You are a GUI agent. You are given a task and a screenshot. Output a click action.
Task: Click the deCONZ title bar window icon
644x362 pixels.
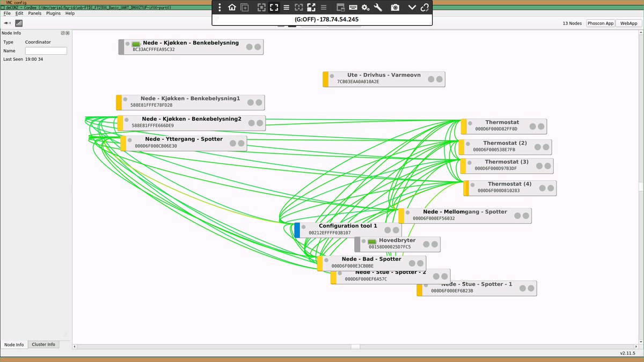click(x=3, y=8)
